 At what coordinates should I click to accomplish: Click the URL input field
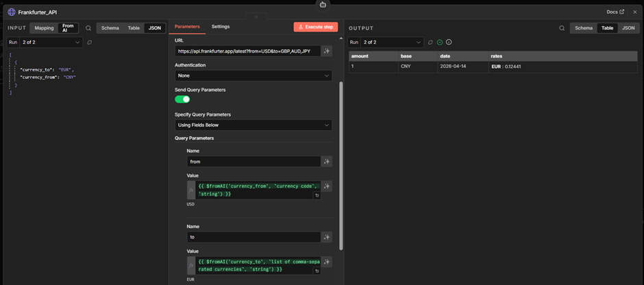[247, 51]
